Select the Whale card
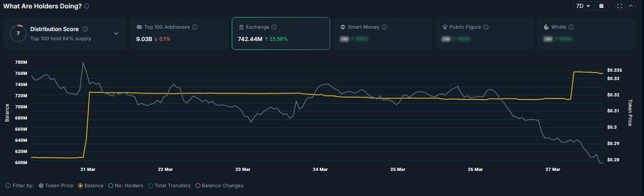 [586, 33]
